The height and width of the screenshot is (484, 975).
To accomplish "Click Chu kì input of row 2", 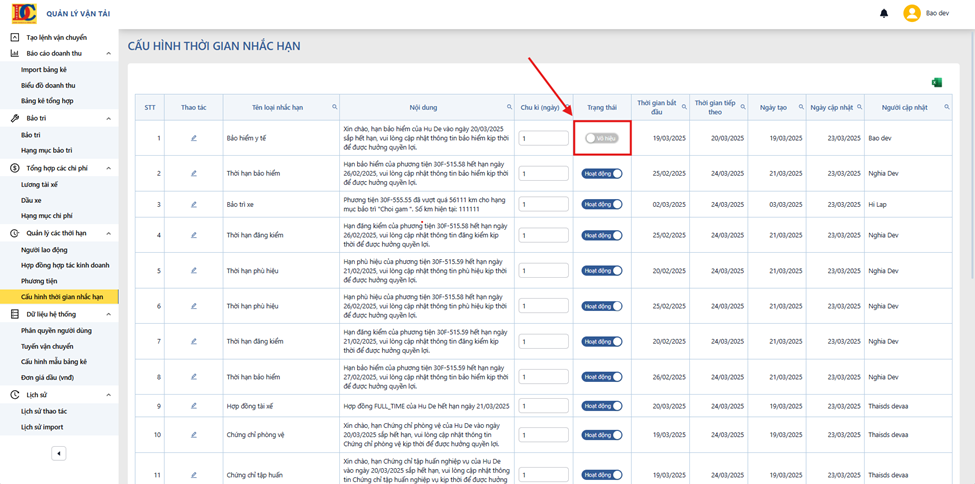I will click(543, 174).
